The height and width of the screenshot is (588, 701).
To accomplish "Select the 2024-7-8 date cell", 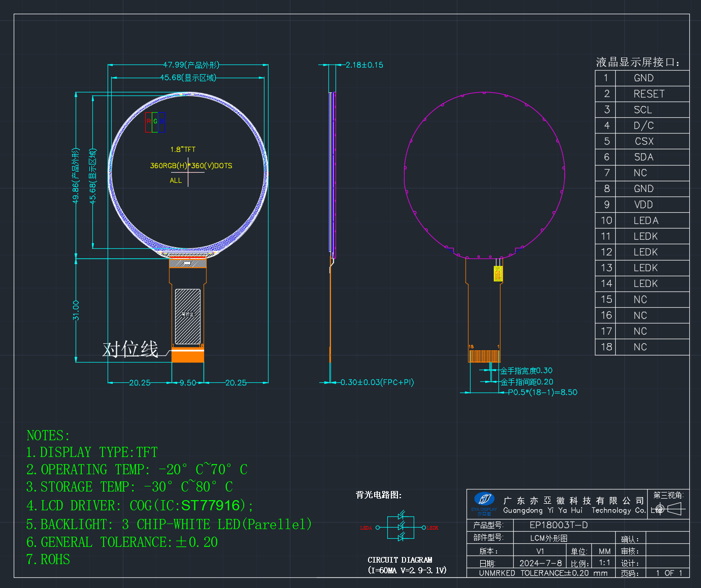I will pyautogui.click(x=541, y=563).
